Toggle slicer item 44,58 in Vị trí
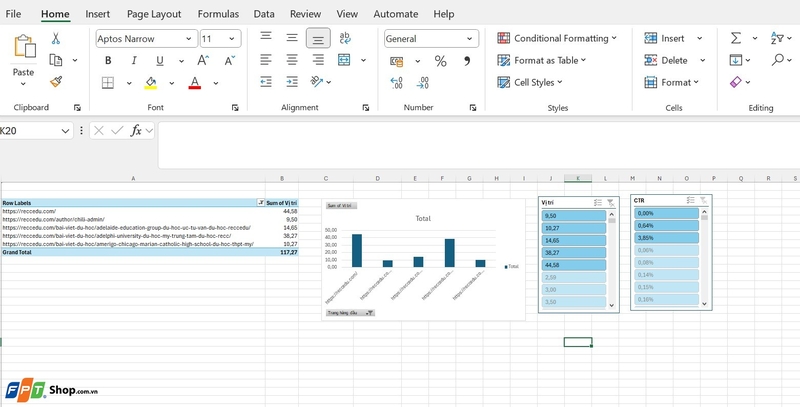This screenshot has width=800, height=407. pos(573,265)
